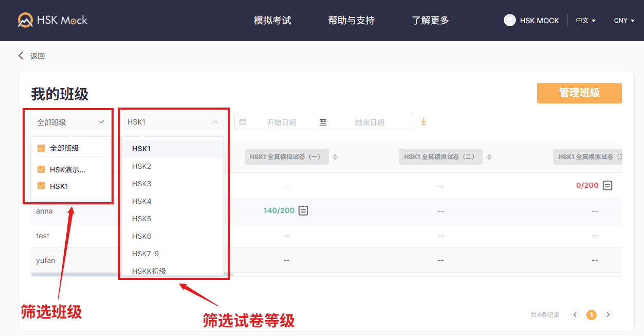Click the user avatar next to HSK MOCK
The width and height of the screenshot is (644, 336).
509,20
